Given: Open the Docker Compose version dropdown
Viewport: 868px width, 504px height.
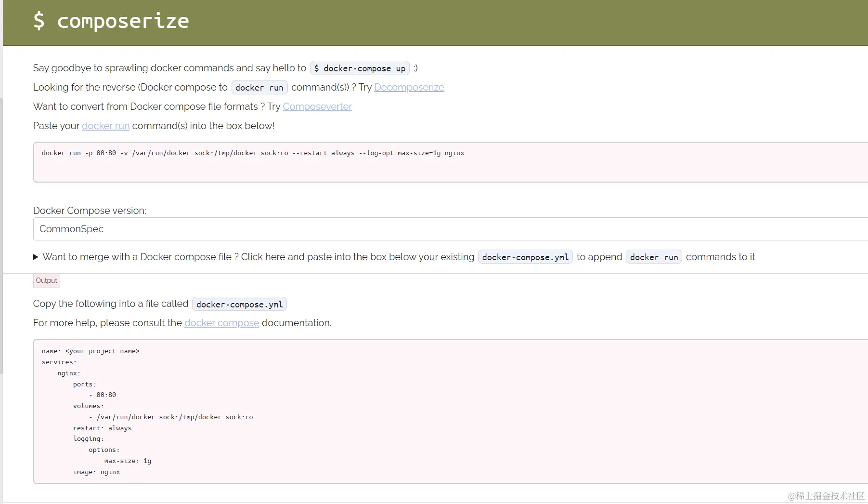Looking at the screenshot, I should click(x=451, y=229).
